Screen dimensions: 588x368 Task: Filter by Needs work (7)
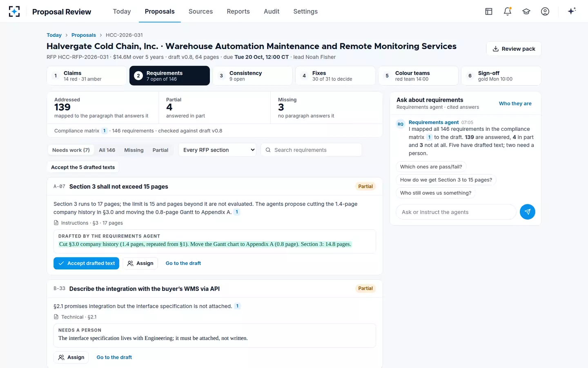pos(71,150)
